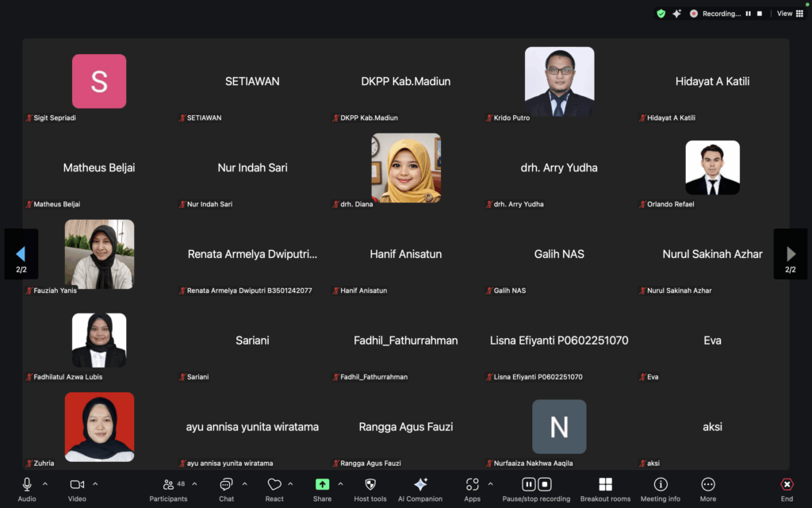Image resolution: width=812 pixels, height=508 pixels.
Task: Toggle camera with the Video button
Action: [77, 485]
